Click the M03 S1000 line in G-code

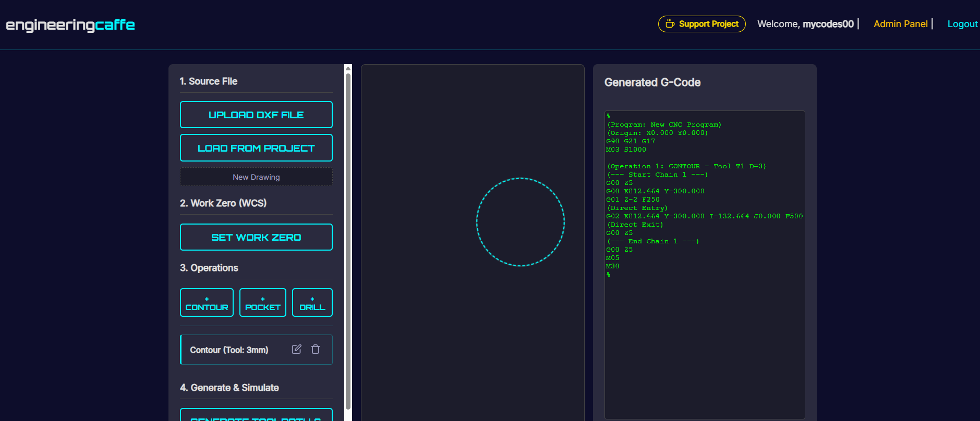[x=626, y=150]
